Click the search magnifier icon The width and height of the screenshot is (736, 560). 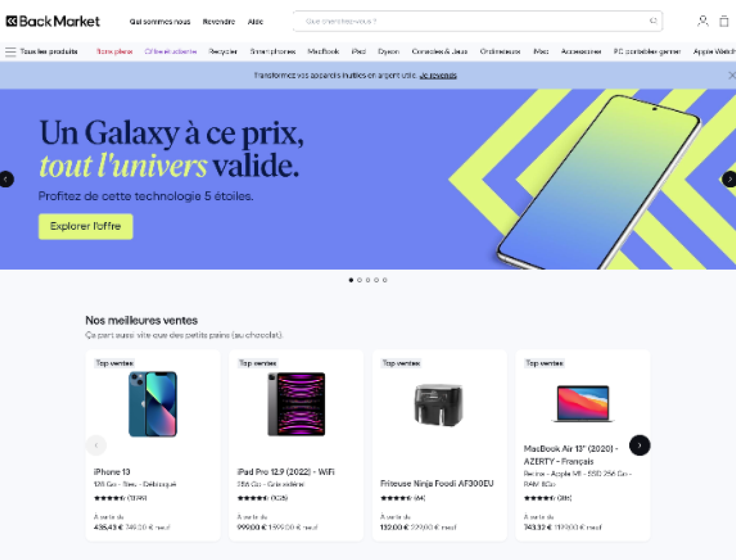point(653,21)
